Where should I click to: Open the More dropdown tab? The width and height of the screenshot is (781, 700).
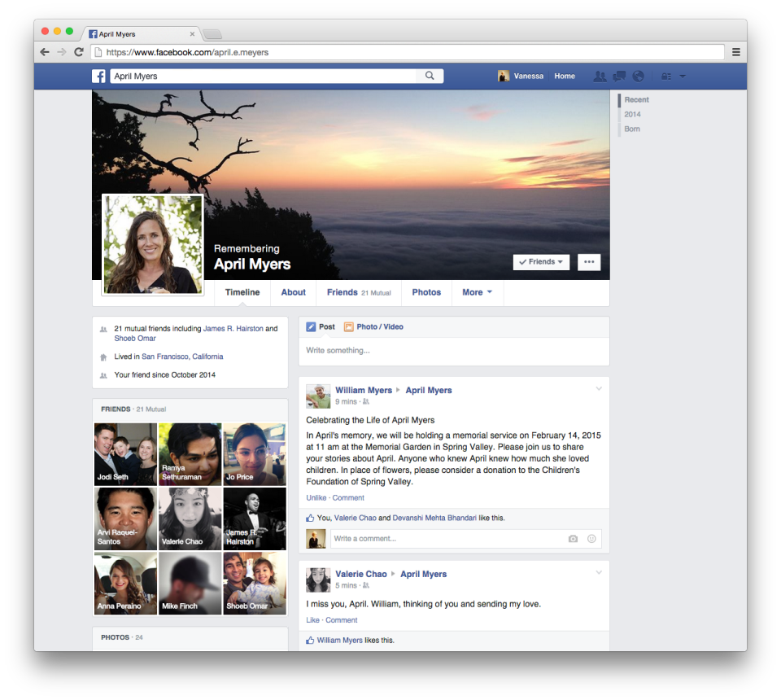click(x=478, y=292)
